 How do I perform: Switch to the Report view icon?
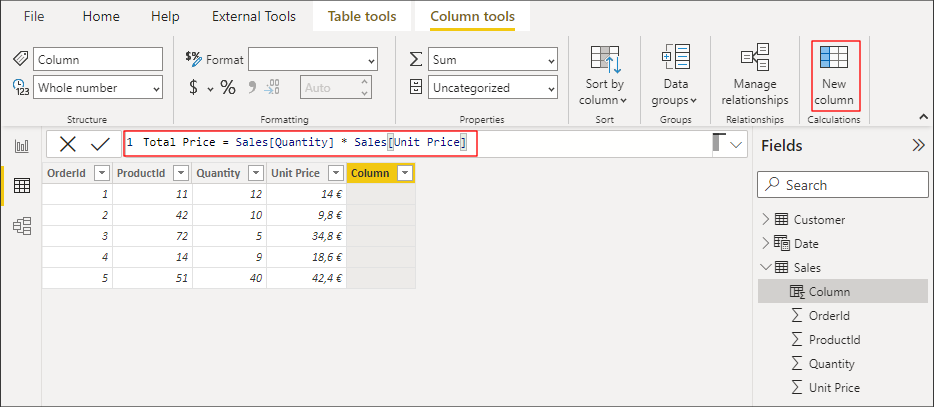[x=21, y=146]
